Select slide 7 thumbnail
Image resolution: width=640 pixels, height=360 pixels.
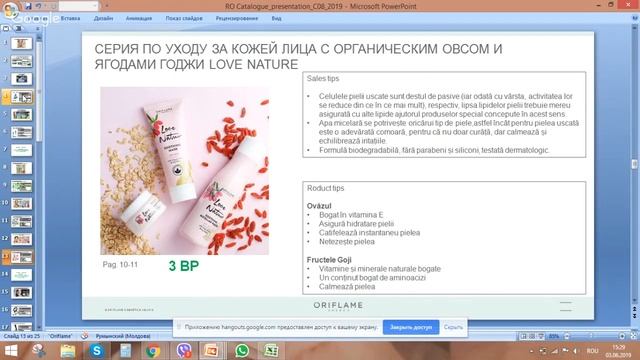pos(21,150)
